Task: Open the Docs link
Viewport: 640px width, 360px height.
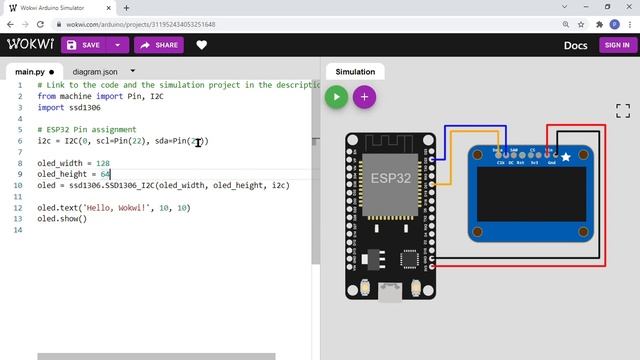Action: point(576,45)
